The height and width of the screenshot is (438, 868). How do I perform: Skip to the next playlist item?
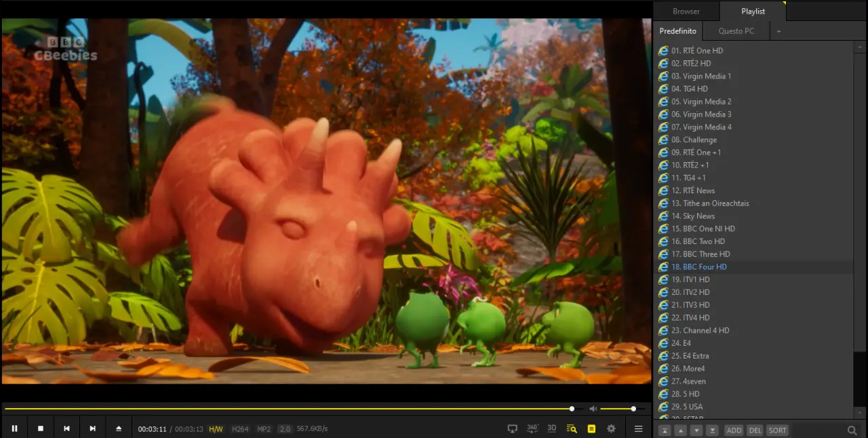point(93,429)
